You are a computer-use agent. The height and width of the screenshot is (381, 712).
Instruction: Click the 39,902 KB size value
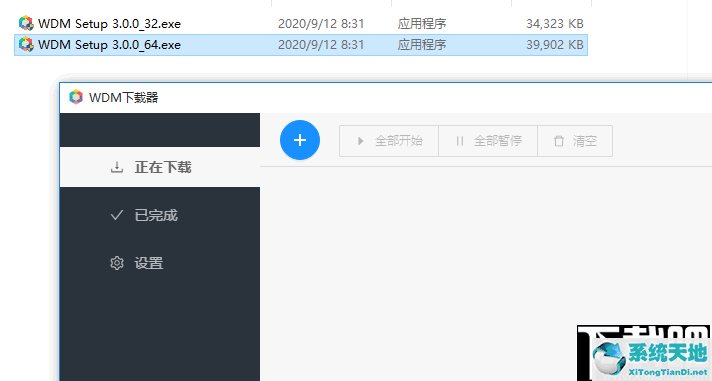pyautogui.click(x=555, y=45)
